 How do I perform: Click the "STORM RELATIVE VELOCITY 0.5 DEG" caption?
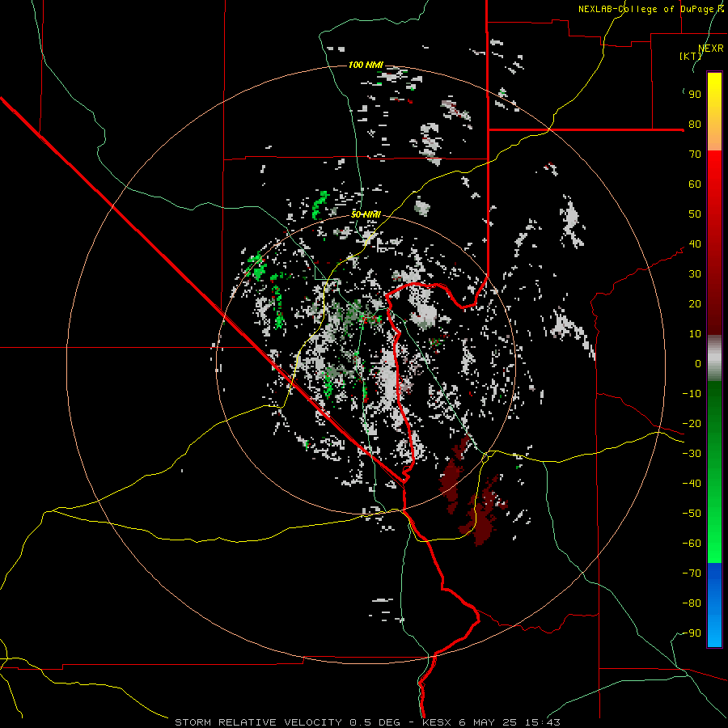click(287, 722)
